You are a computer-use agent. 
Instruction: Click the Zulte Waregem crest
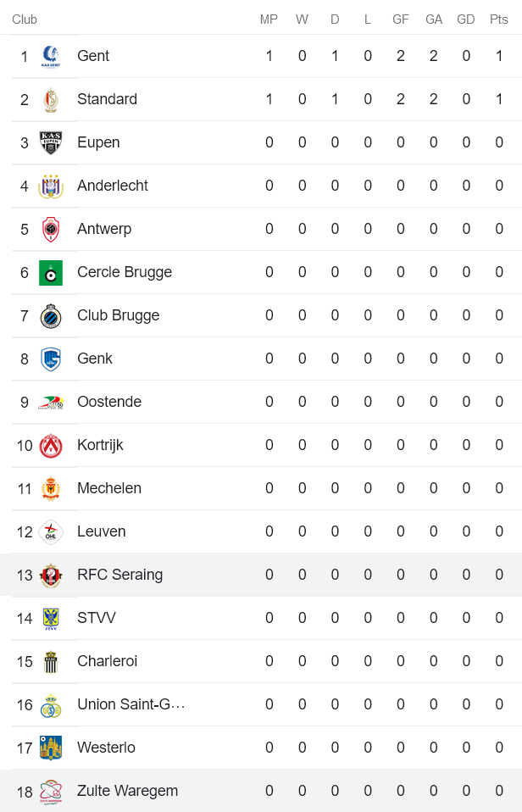click(49, 791)
